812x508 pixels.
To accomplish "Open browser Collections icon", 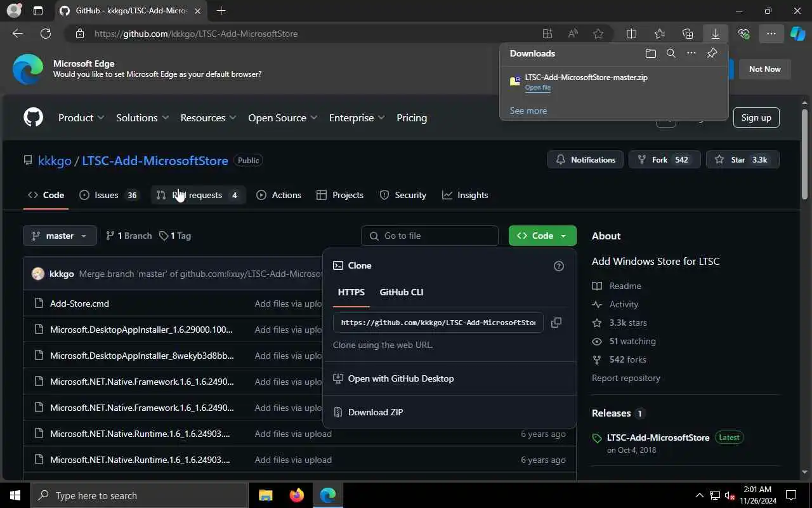I will pyautogui.click(x=688, y=34).
